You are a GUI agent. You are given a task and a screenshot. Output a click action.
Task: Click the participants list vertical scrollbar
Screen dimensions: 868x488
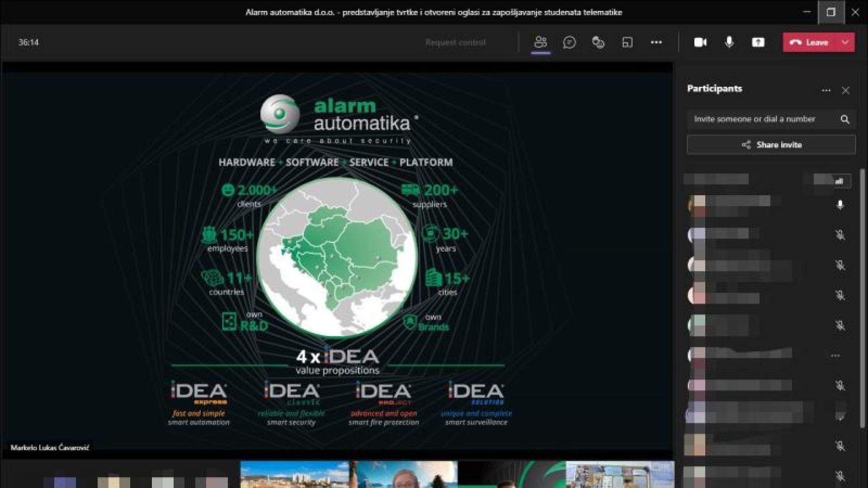click(862, 298)
